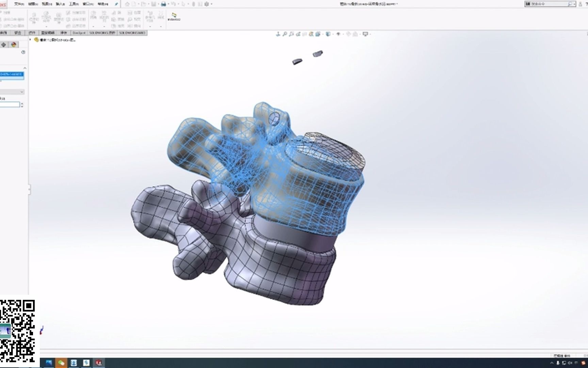The width and height of the screenshot is (588, 368).
Task: Adjust the value stepper in left panel
Action: coord(22,105)
